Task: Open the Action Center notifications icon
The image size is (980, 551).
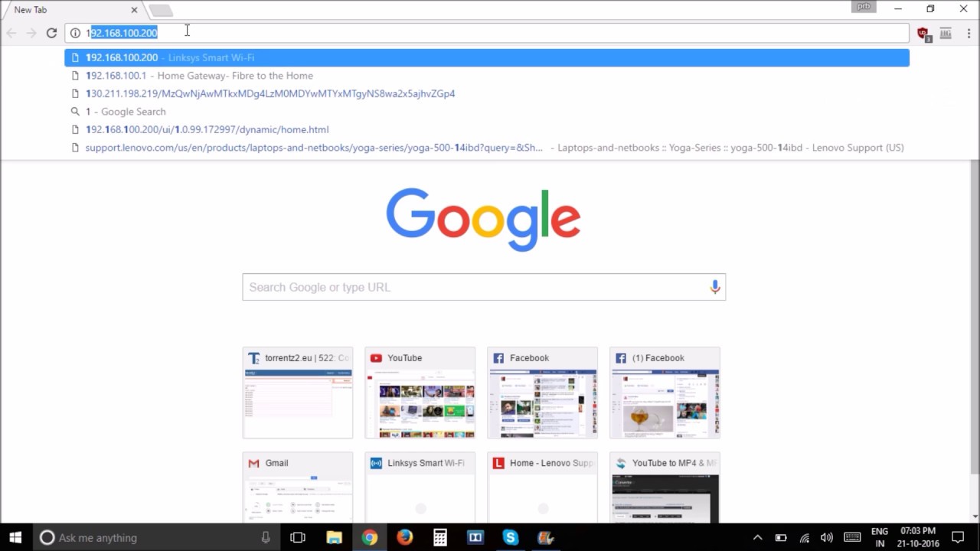Action: 958,537
